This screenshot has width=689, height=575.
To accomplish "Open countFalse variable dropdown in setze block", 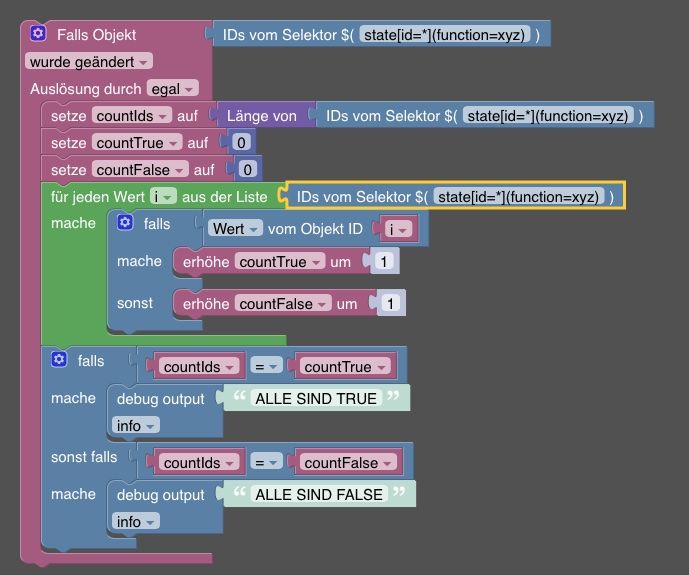I will 140,170.
